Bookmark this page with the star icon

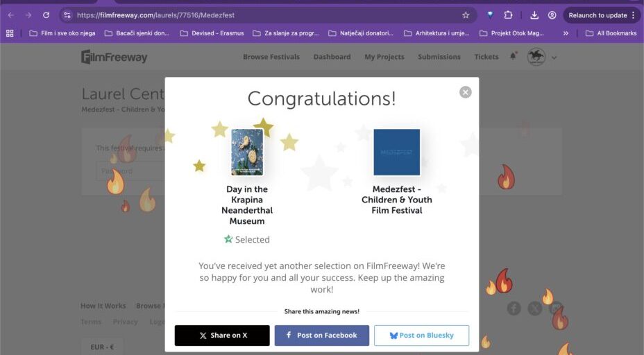(466, 15)
